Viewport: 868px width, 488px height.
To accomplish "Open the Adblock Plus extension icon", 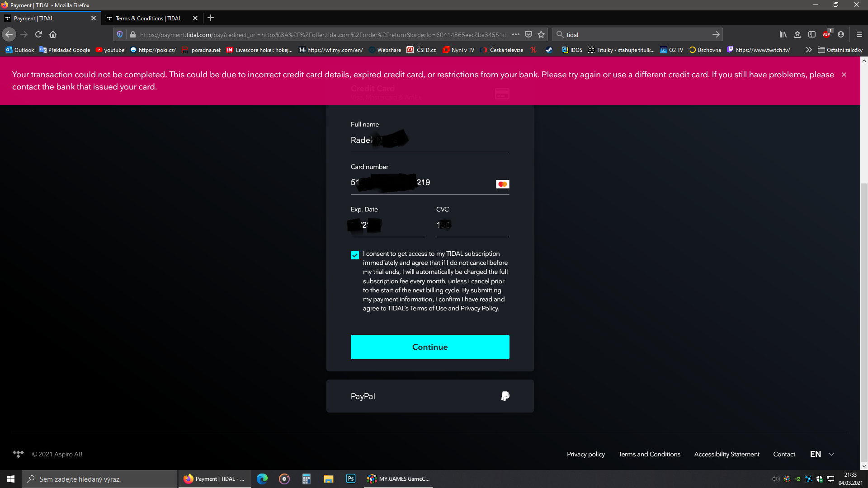I will (x=826, y=34).
